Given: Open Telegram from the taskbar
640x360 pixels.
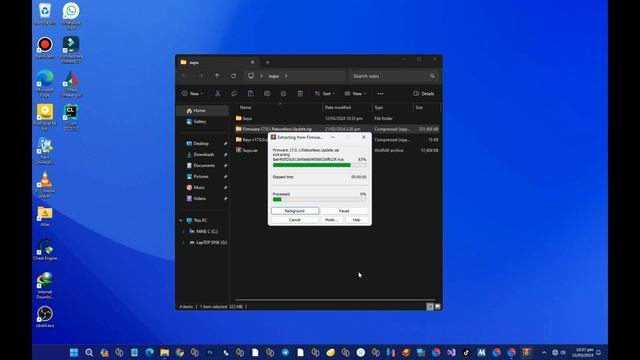Looking at the screenshot, I should point(285,352).
